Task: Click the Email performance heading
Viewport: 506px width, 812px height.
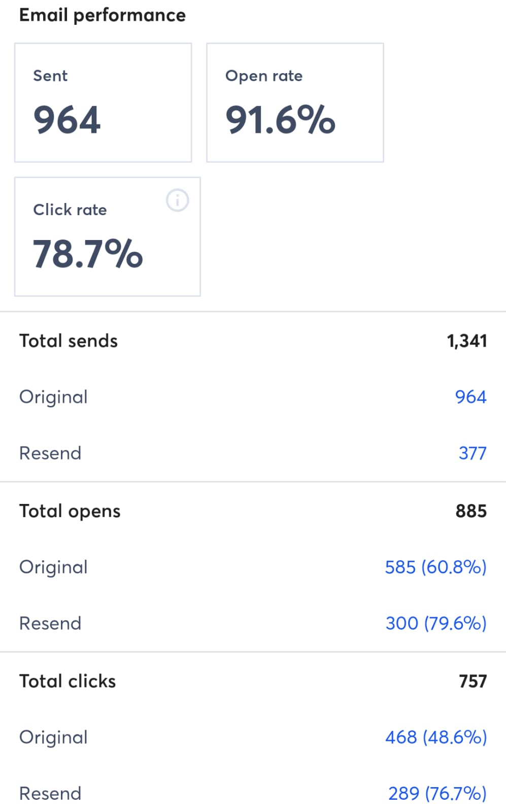Action: (102, 15)
